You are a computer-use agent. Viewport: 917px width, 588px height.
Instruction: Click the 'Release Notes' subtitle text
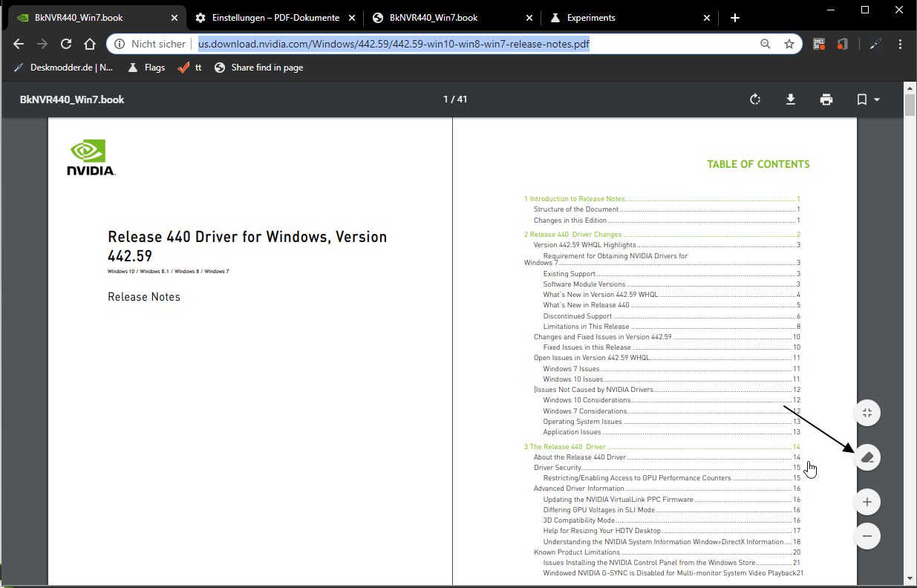(x=144, y=297)
